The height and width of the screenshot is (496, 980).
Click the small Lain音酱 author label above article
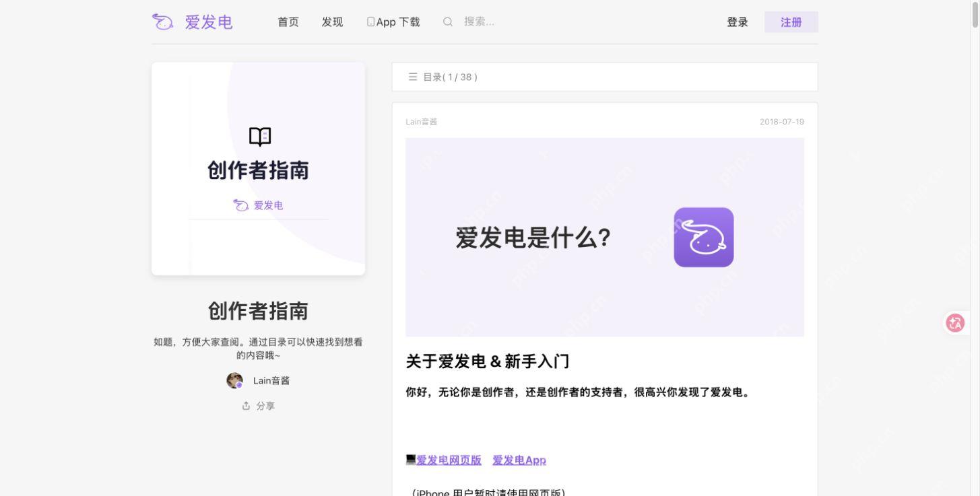tap(421, 122)
